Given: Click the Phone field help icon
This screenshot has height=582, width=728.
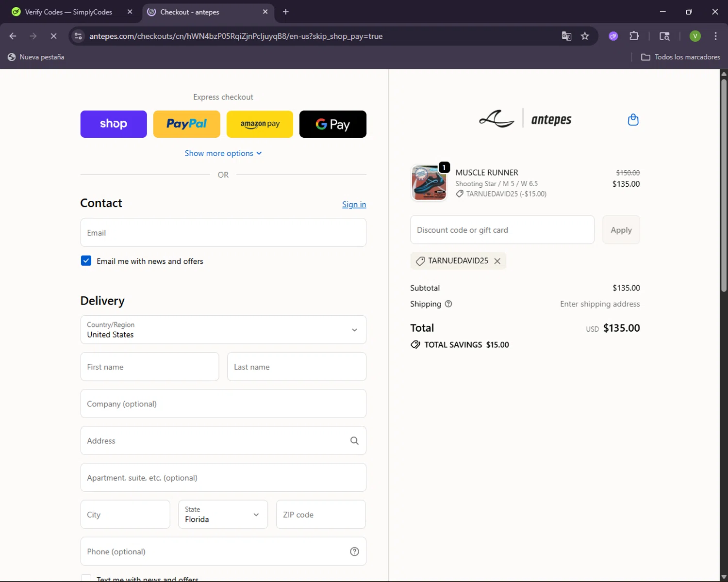Looking at the screenshot, I should 354,551.
